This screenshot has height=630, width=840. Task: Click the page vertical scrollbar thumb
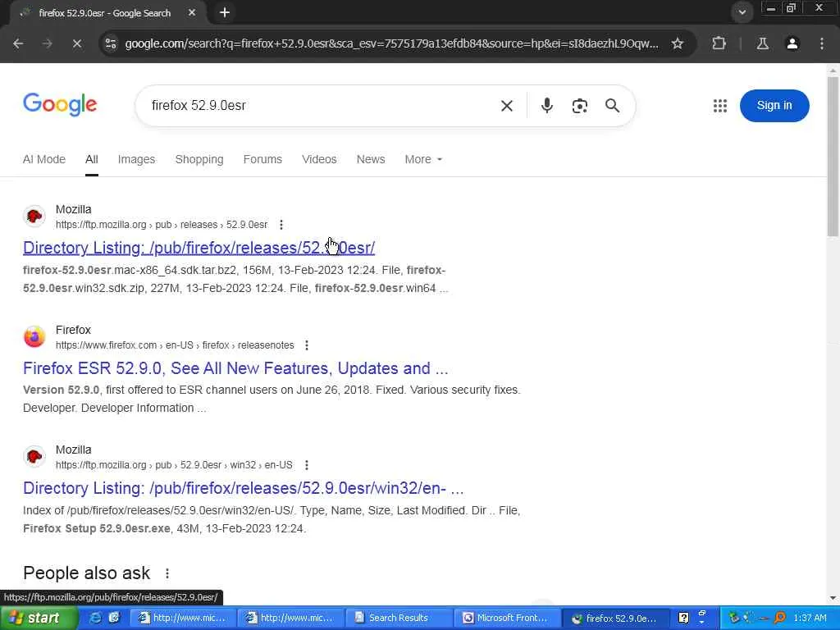833,156
